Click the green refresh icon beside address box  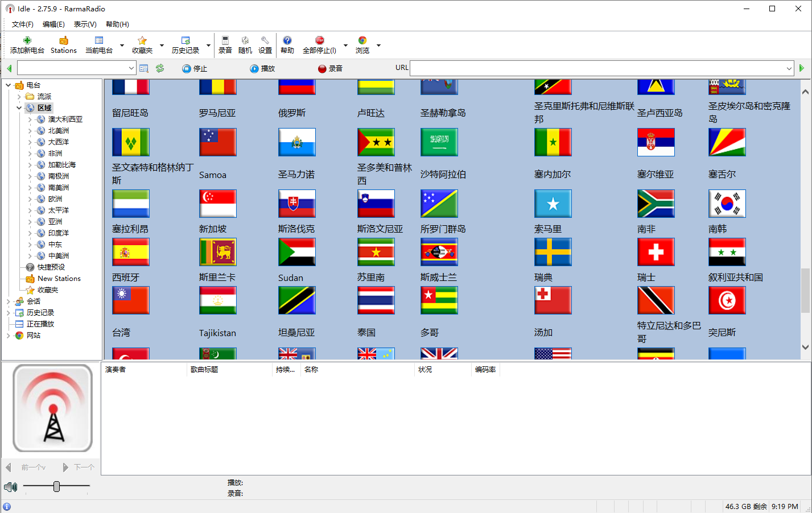pos(160,68)
